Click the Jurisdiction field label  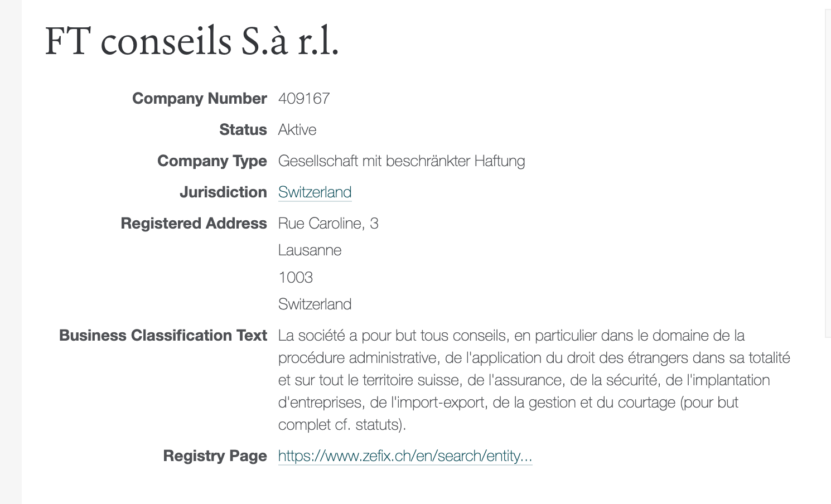click(223, 192)
